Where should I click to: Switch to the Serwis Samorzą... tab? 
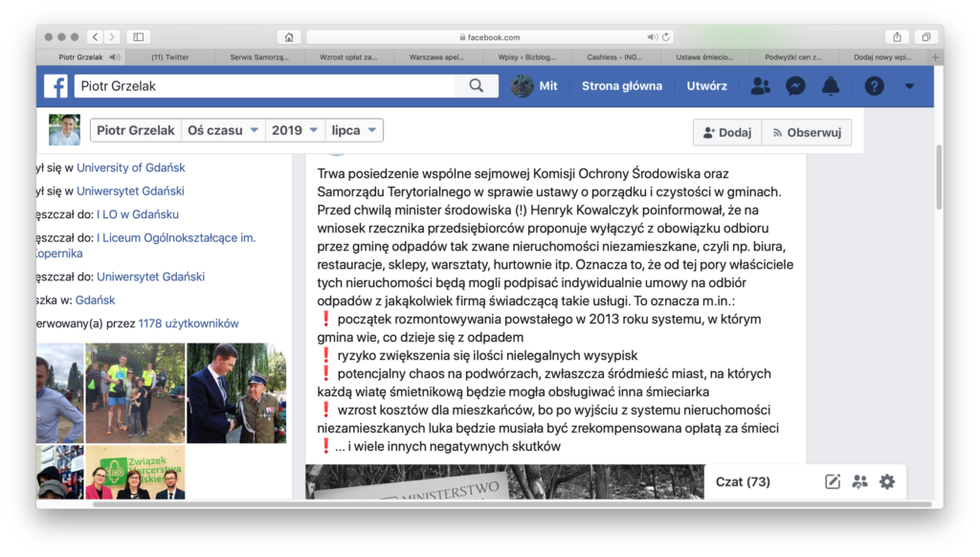point(259,56)
